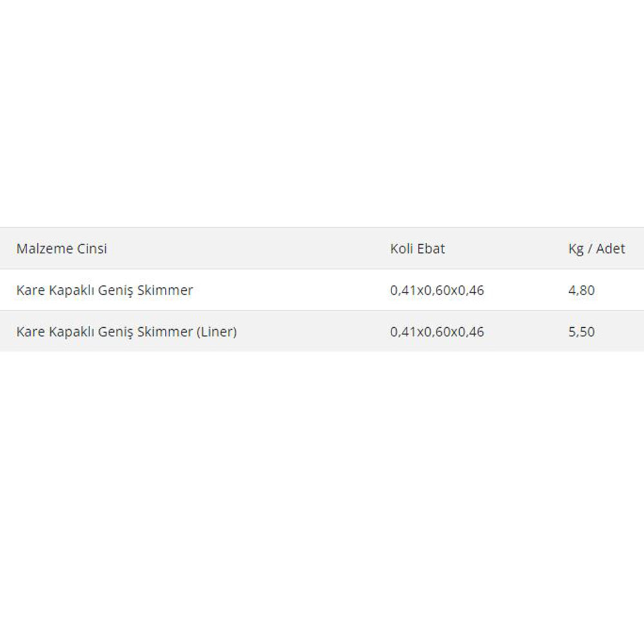The height and width of the screenshot is (644, 644).
Task: Click the 5,50 weight value
Action: click(x=581, y=332)
